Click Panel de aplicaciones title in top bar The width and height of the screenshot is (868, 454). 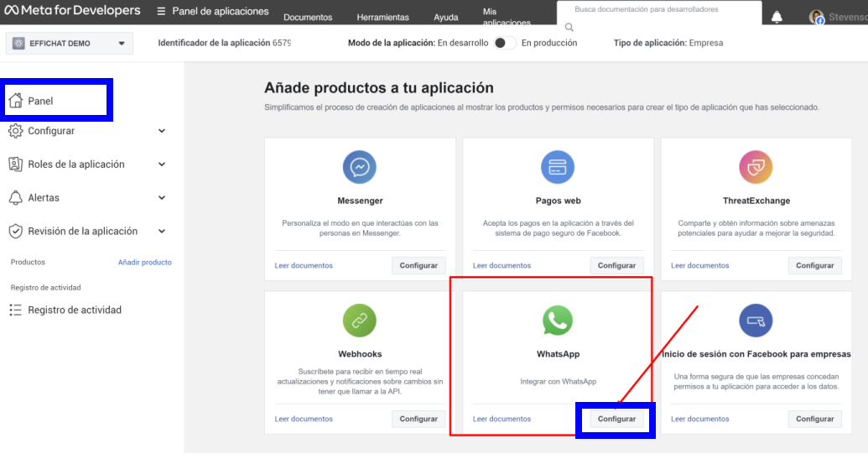click(221, 11)
